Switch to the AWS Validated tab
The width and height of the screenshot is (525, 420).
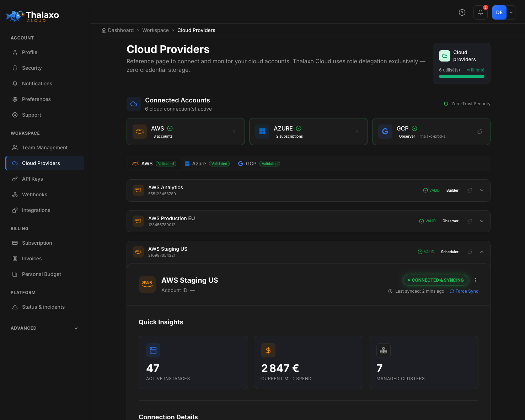click(x=154, y=164)
